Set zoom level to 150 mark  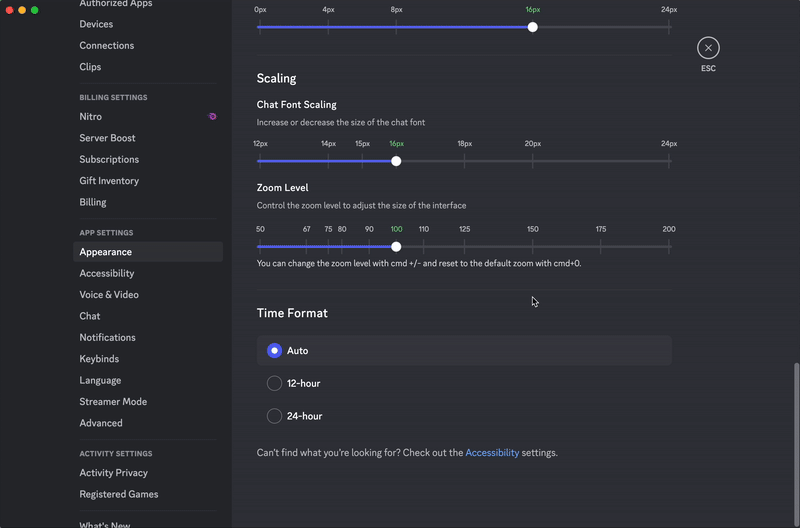click(533, 246)
